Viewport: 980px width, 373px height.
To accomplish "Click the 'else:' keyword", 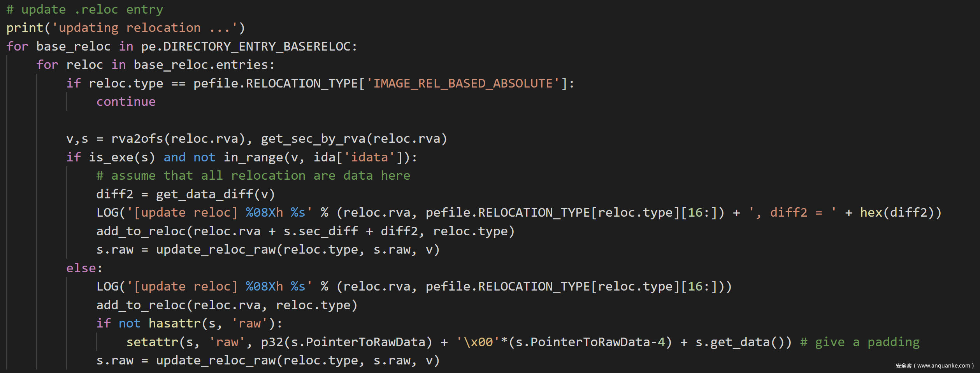I will (84, 268).
